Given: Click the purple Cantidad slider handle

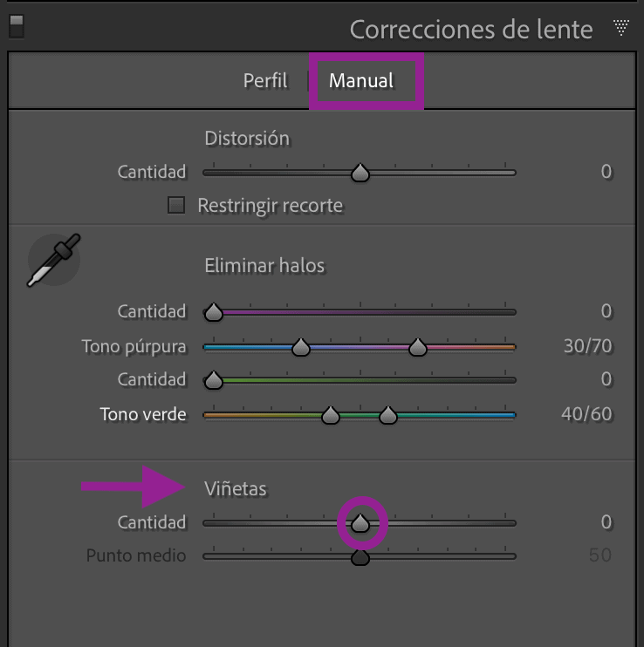Looking at the screenshot, I should (x=212, y=312).
